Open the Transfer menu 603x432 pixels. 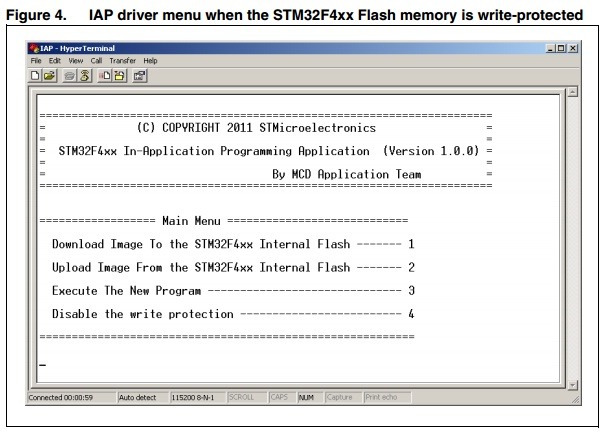tap(123, 61)
